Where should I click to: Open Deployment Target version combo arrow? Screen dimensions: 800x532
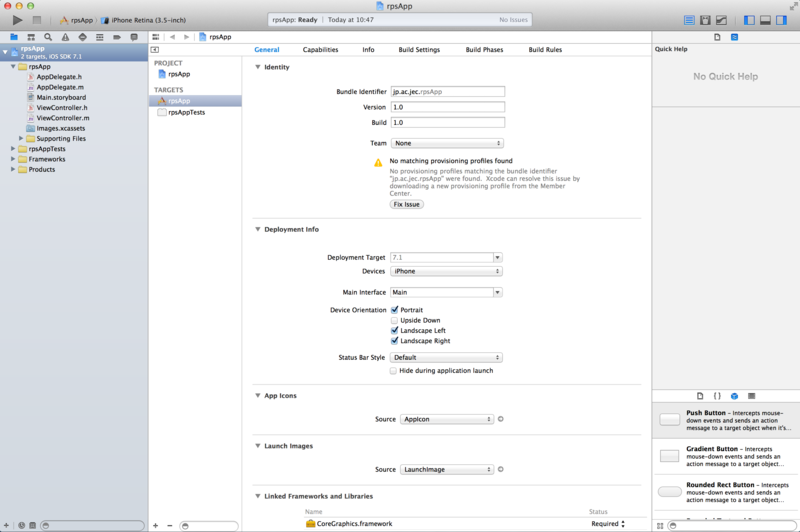coord(497,258)
